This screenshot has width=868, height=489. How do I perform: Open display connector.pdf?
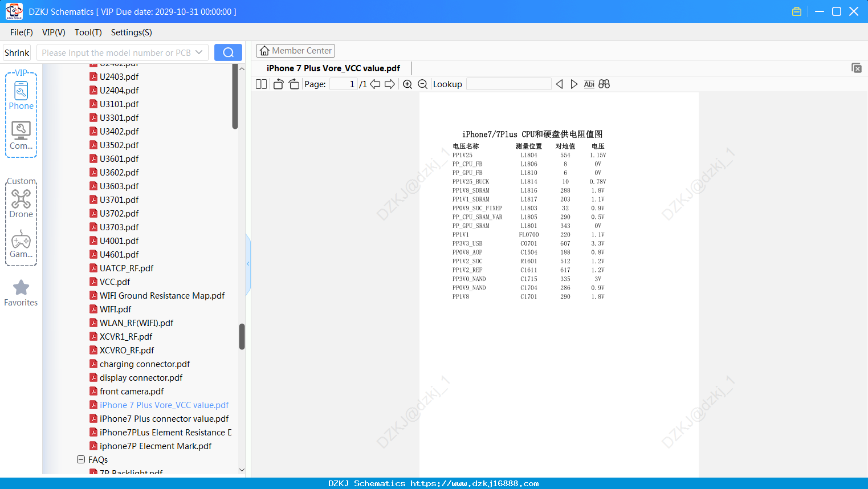coord(136,377)
